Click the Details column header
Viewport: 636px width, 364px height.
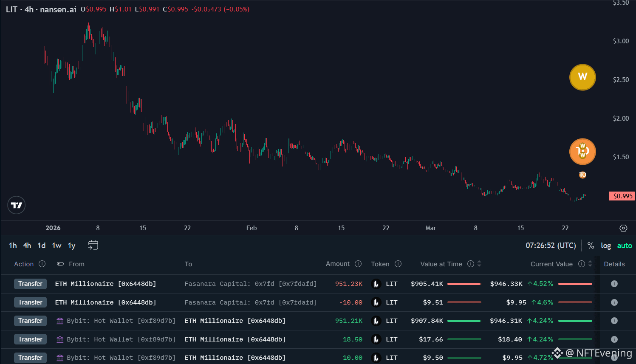[614, 264]
